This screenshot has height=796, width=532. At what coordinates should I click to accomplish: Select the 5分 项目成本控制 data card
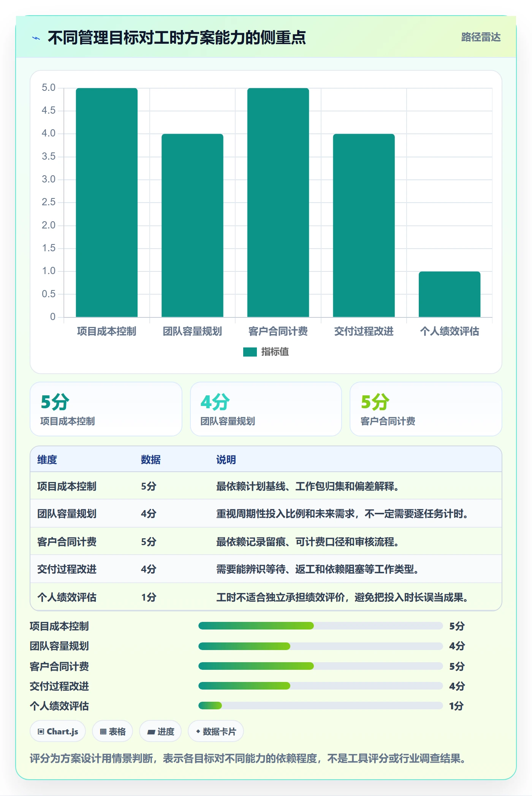pos(106,409)
